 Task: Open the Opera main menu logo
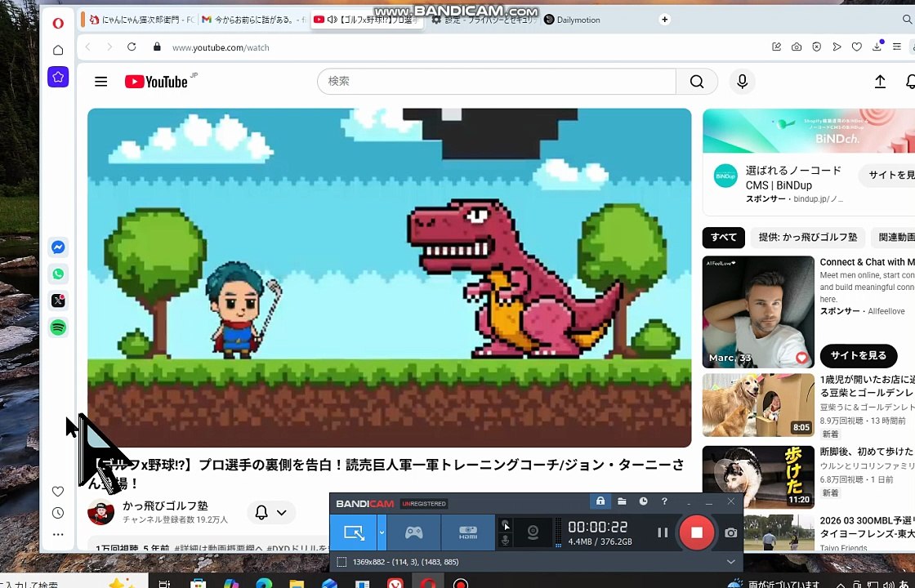[58, 24]
